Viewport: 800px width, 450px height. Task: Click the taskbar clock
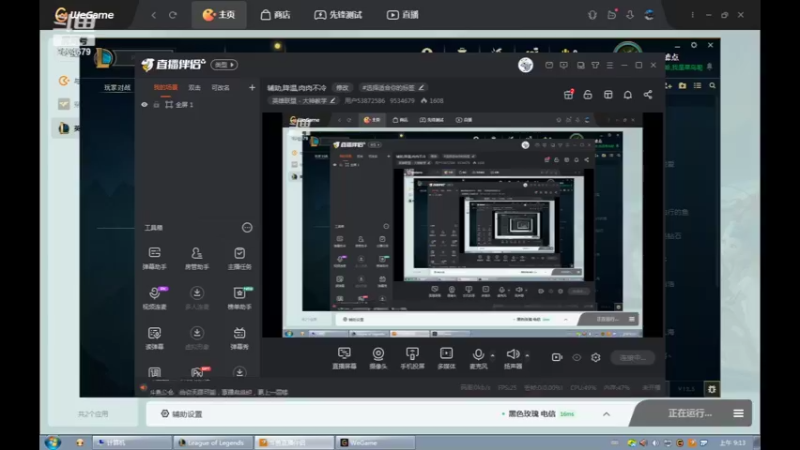point(732,442)
